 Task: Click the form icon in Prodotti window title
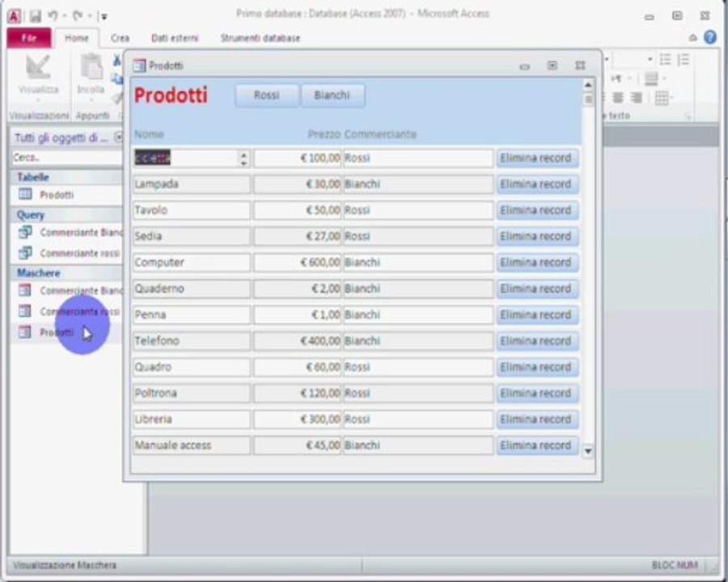[139, 65]
